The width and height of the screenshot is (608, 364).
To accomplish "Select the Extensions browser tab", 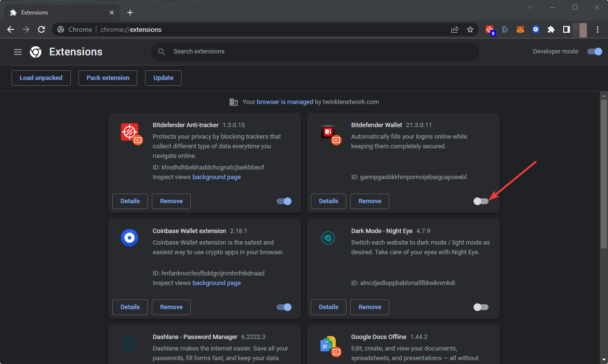I will coord(62,13).
